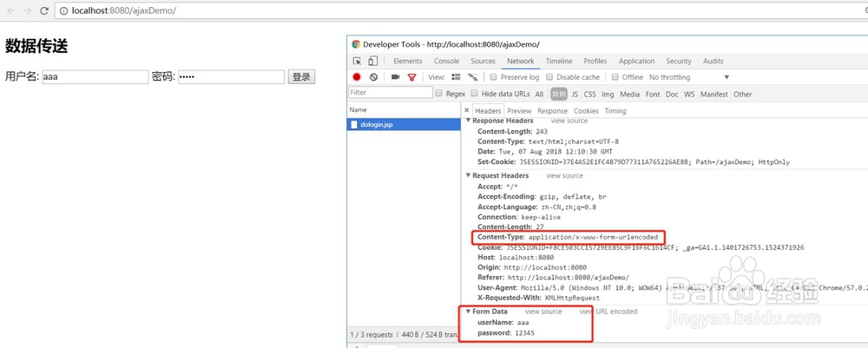The width and height of the screenshot is (868, 348).
Task: Filter requests by Media
Action: coord(630,94)
